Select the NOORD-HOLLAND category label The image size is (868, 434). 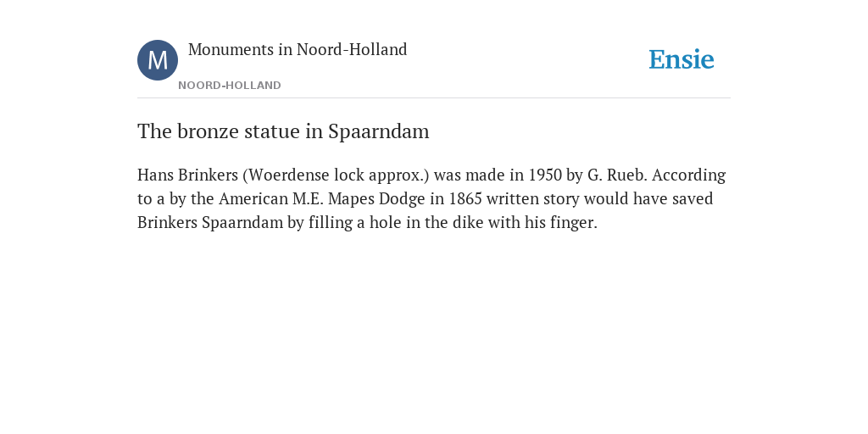(x=230, y=86)
